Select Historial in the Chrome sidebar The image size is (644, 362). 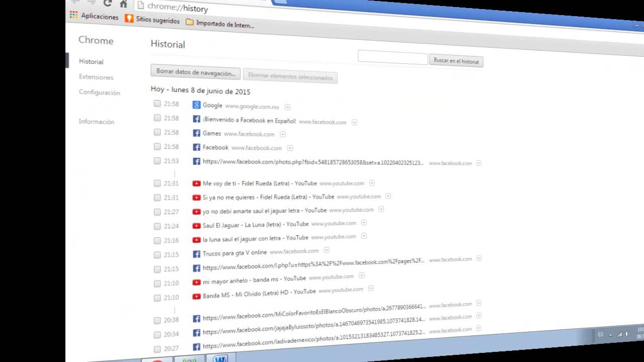click(91, 61)
